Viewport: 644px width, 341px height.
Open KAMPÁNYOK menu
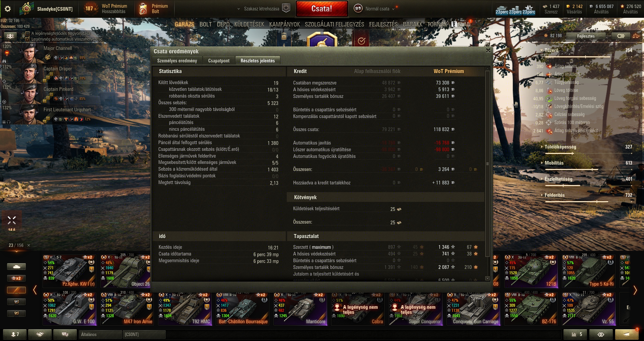284,24
